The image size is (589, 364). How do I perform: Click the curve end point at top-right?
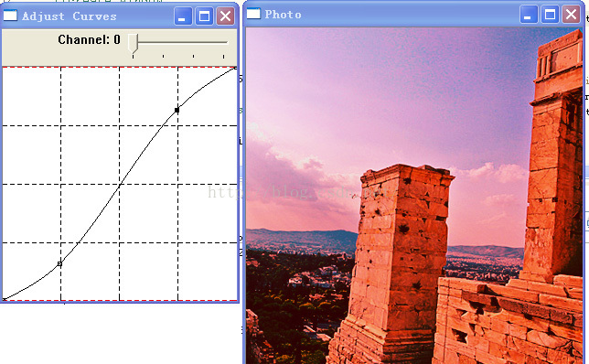point(236,68)
